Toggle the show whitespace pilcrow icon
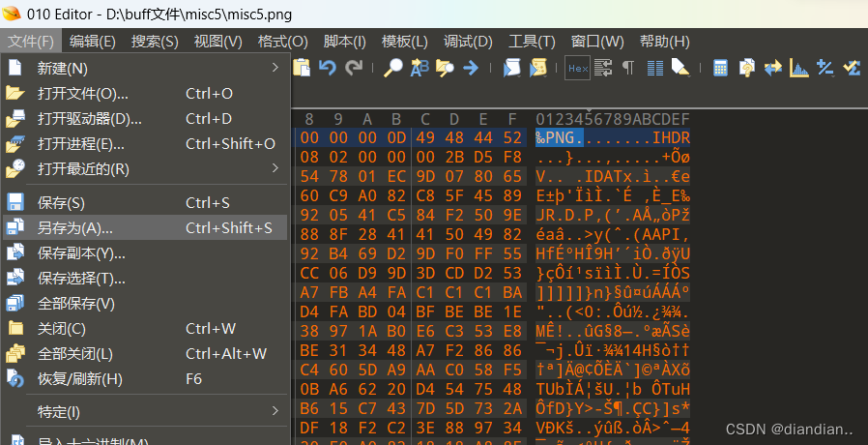The image size is (868, 445). click(627, 68)
